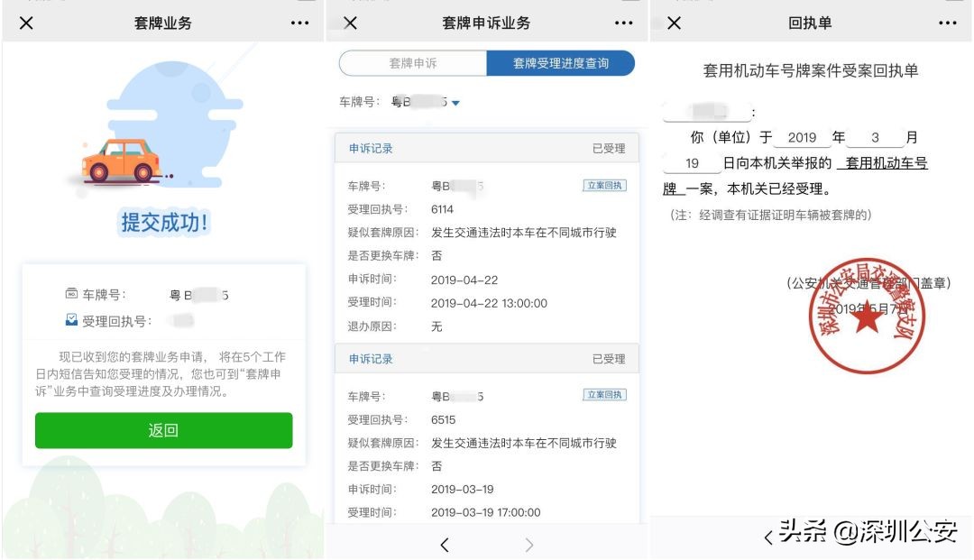Close the 套牌业务 page
The height and width of the screenshot is (560, 974).
pos(27,22)
